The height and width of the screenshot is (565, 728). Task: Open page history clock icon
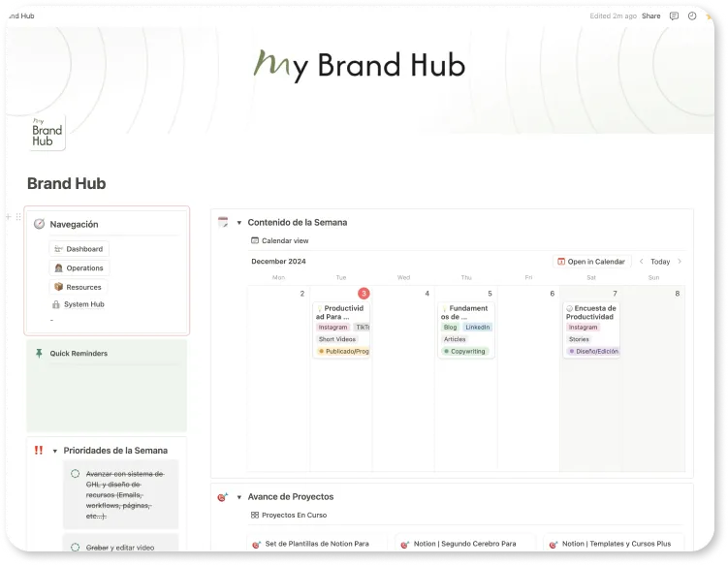pos(692,16)
